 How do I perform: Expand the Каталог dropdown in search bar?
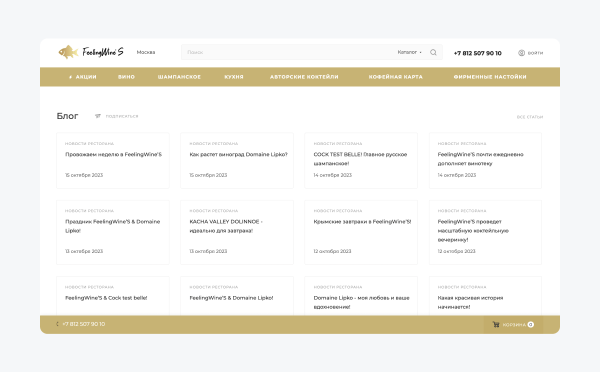[x=409, y=52]
